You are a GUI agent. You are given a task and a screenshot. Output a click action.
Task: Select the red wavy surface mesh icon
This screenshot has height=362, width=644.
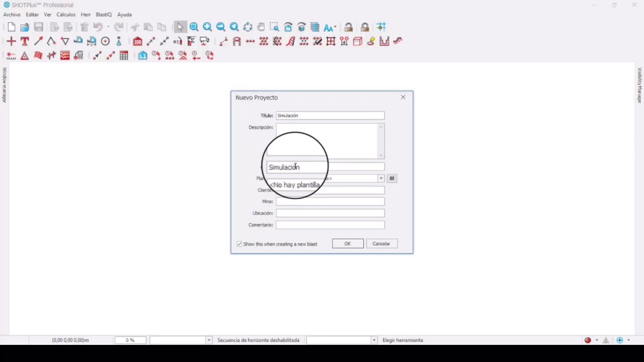point(38,55)
